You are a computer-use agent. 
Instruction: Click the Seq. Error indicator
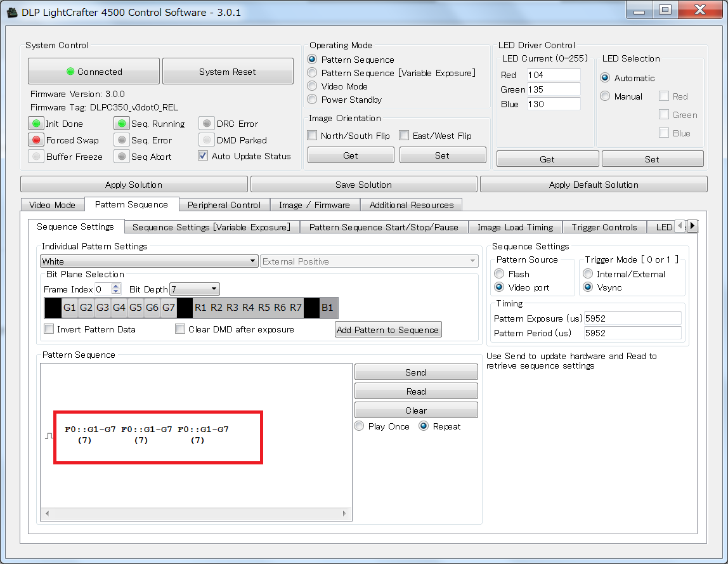122,140
